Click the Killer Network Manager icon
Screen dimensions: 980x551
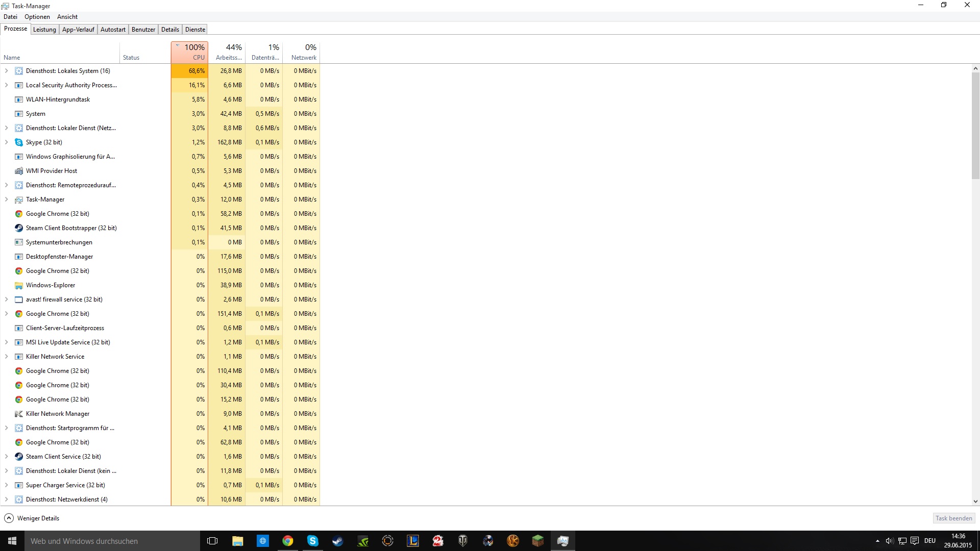[19, 414]
